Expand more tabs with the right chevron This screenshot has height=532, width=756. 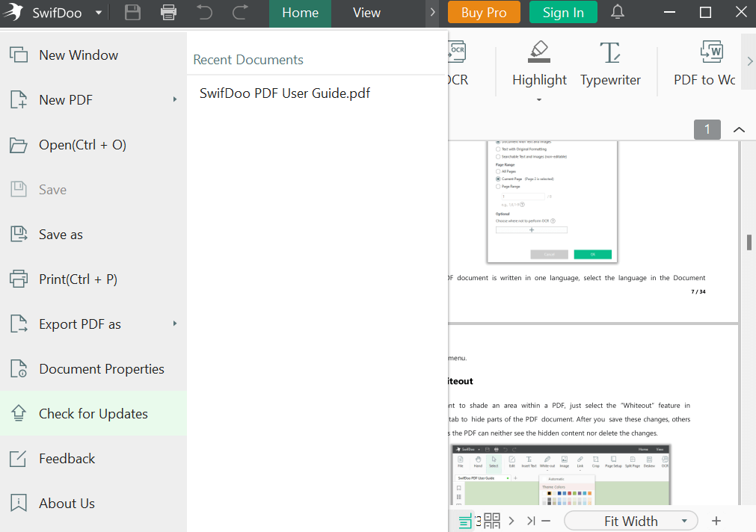pos(432,13)
